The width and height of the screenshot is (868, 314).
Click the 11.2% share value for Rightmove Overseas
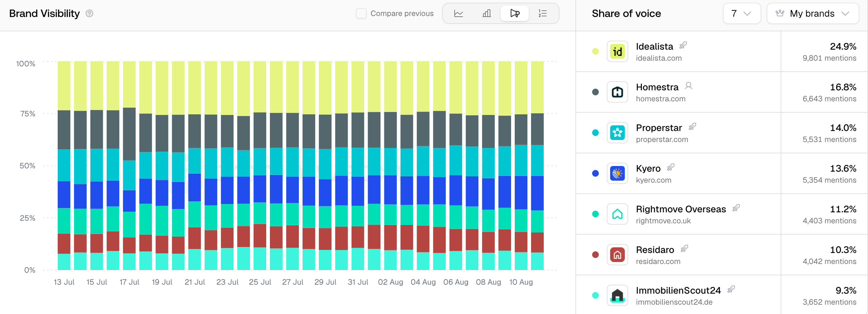click(843, 209)
